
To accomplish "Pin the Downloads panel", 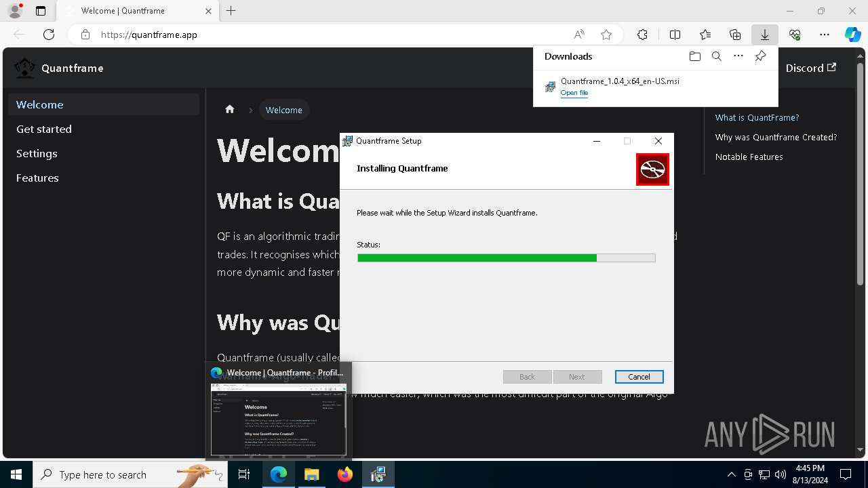I will pyautogui.click(x=760, y=56).
